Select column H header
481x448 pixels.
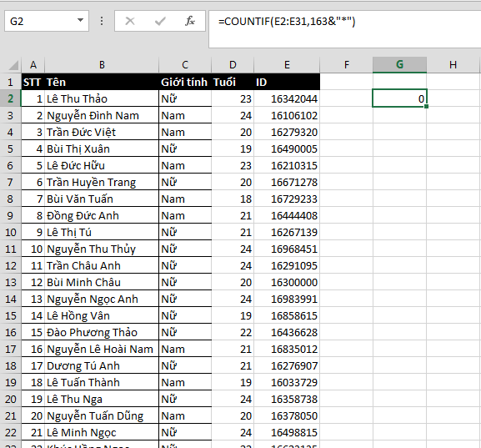pos(453,65)
